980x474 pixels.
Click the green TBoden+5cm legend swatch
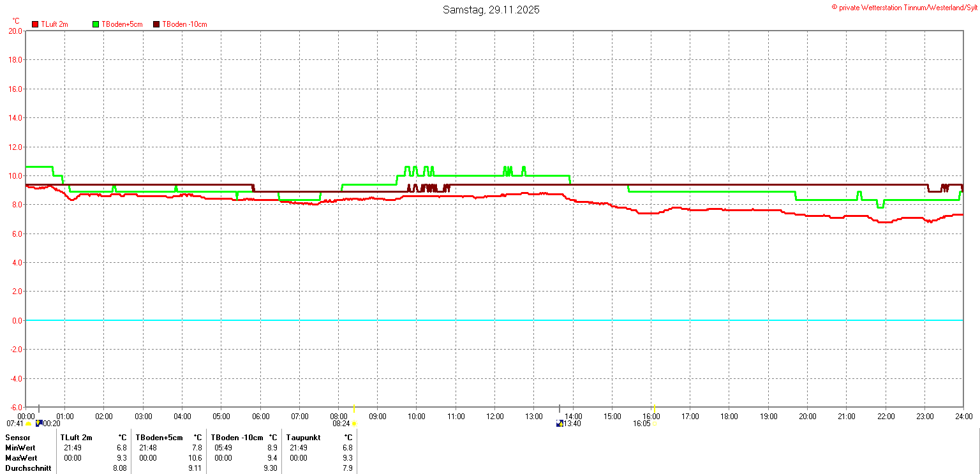pos(96,24)
